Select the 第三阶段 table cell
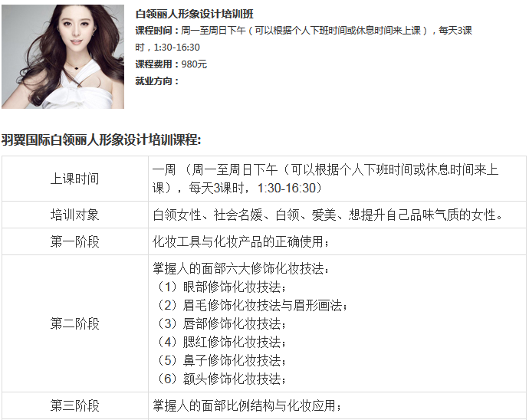Viewport: 529px width, 420px height. [x=75, y=405]
